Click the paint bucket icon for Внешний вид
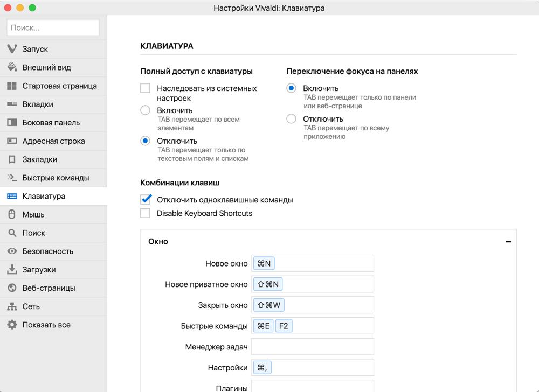539x392 pixels. click(12, 67)
